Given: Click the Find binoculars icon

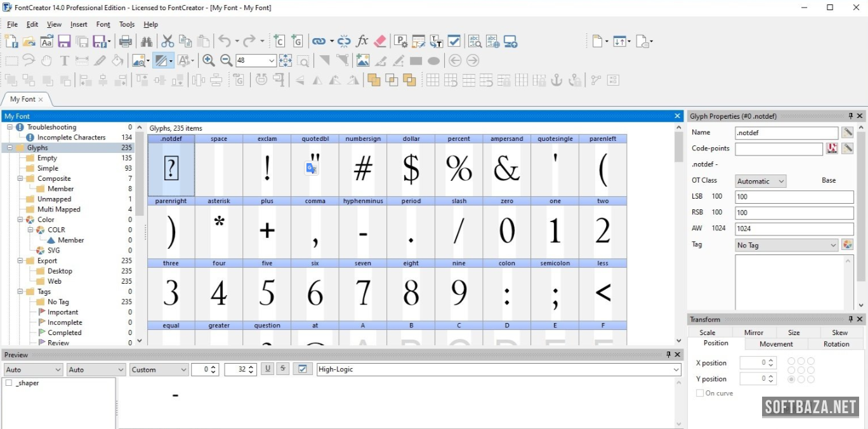Looking at the screenshot, I should tap(147, 41).
